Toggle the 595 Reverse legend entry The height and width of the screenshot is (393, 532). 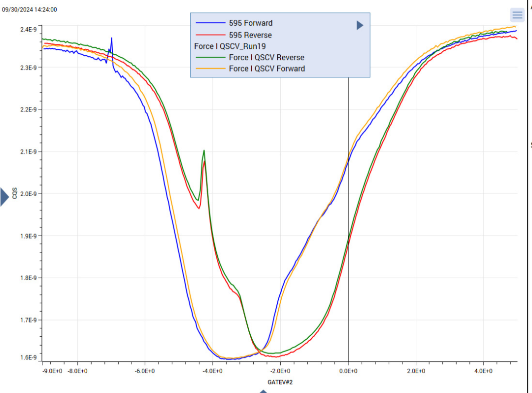tap(250, 35)
